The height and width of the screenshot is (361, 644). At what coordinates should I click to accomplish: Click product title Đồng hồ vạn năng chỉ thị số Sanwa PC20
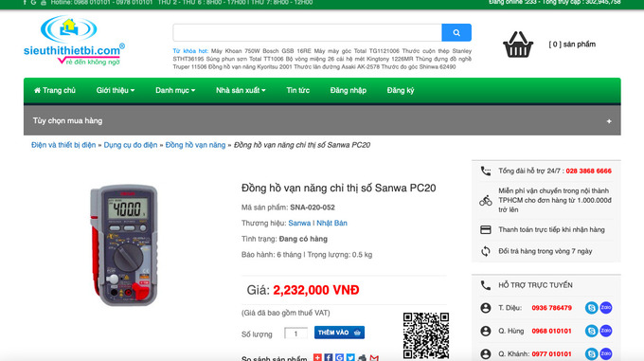click(x=338, y=189)
